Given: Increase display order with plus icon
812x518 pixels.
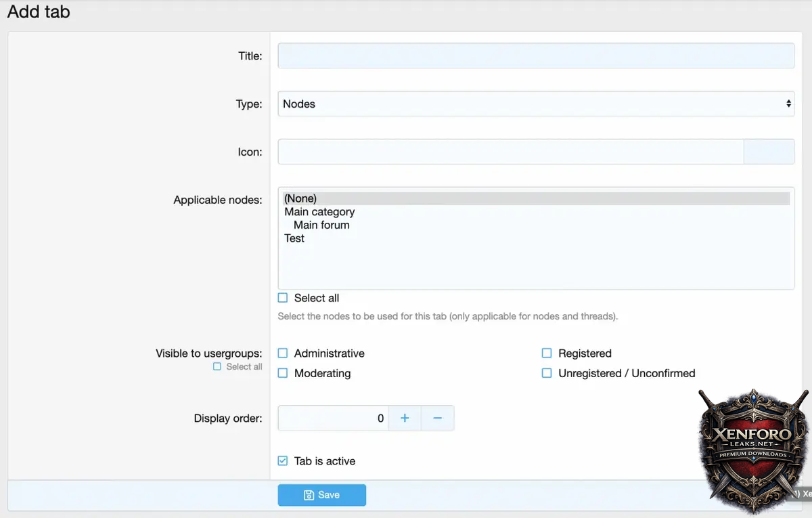Looking at the screenshot, I should point(405,418).
